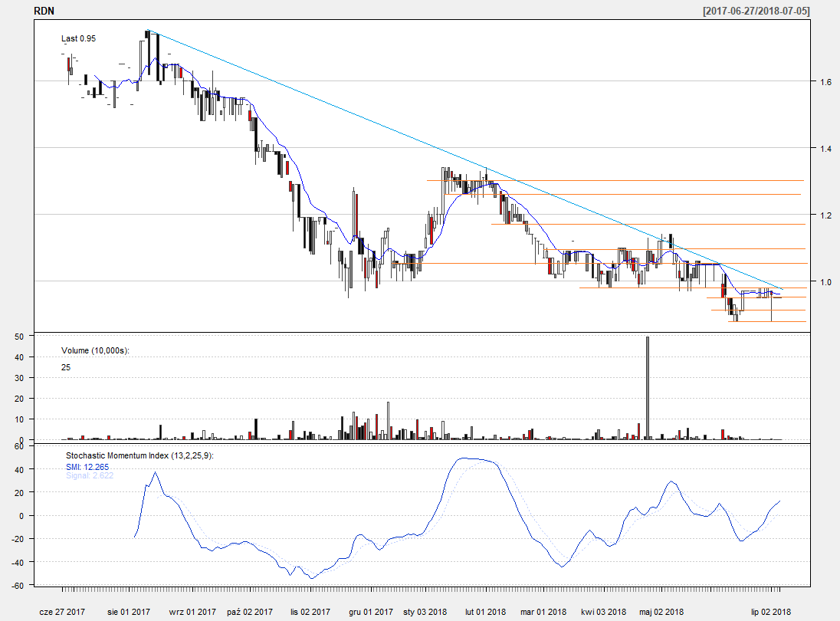This screenshot has width=840, height=621.
Task: Click the tallest volume spike bar
Action: pos(648,388)
